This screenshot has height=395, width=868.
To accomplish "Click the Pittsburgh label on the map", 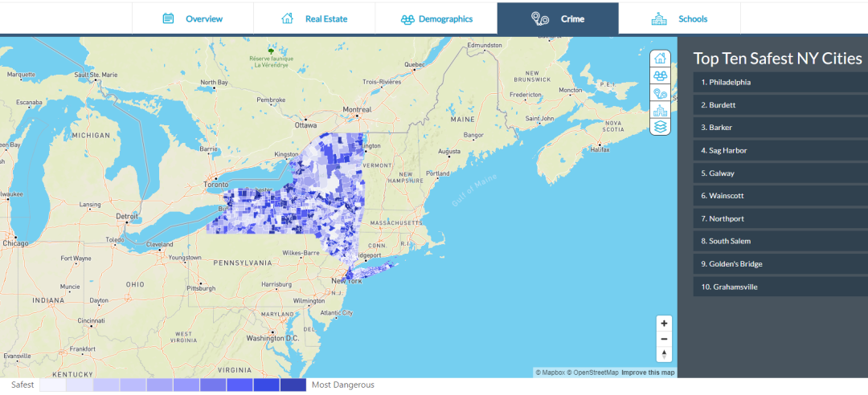I will pyautogui.click(x=200, y=288).
